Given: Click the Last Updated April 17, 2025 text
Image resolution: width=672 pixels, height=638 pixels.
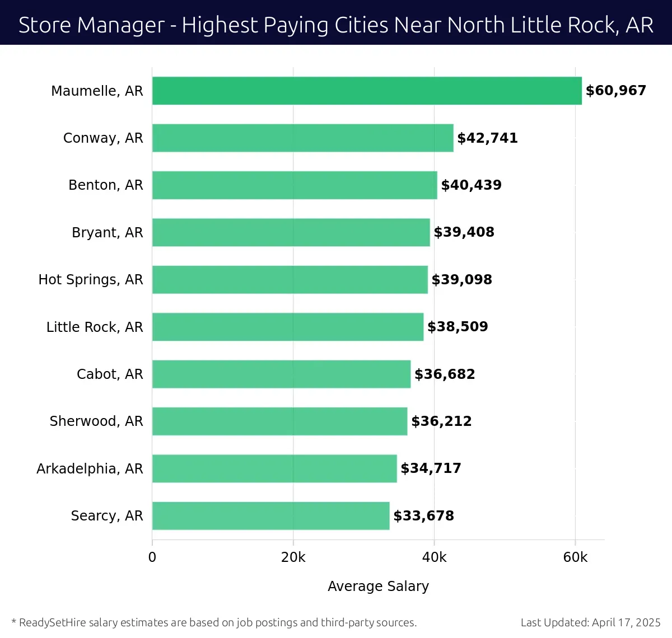Looking at the screenshot, I should [x=591, y=622].
